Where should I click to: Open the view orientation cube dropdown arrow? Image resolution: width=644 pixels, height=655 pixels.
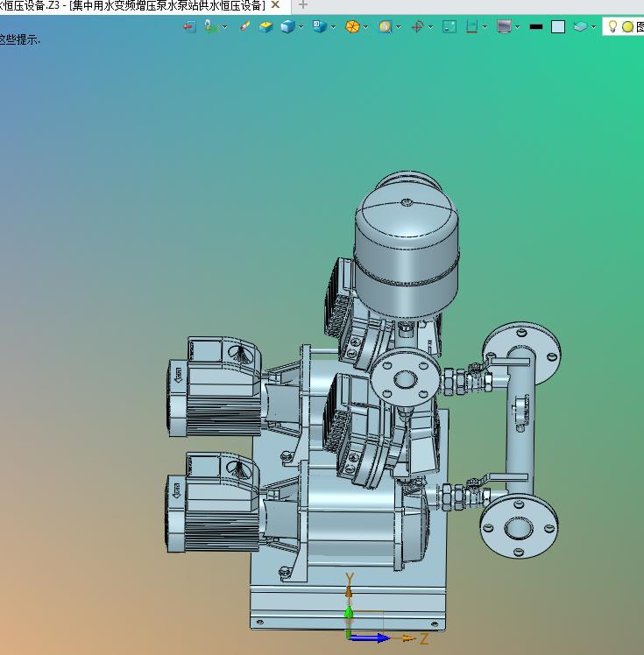point(333,27)
